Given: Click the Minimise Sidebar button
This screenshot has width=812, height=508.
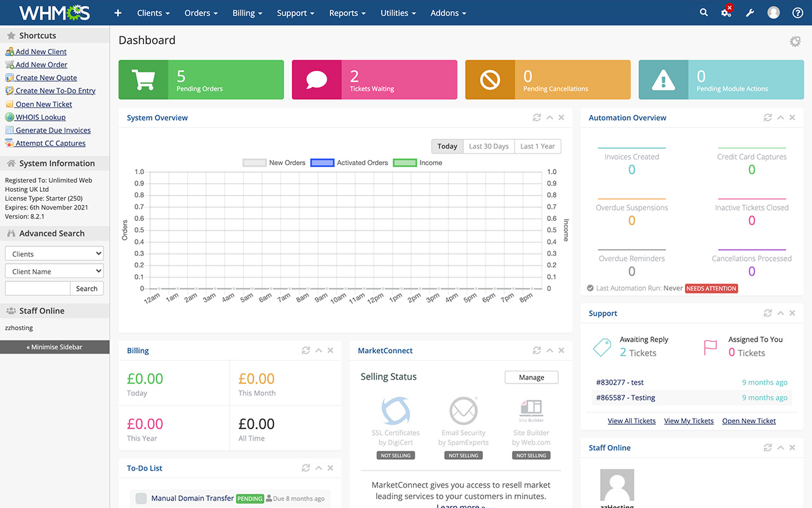Looking at the screenshot, I should [55, 347].
